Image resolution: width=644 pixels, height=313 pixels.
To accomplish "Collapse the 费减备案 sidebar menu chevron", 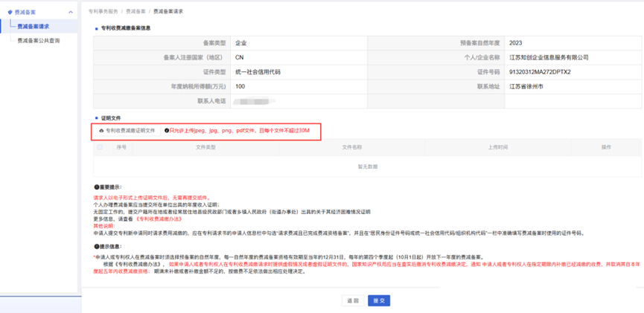I will click(x=71, y=13).
